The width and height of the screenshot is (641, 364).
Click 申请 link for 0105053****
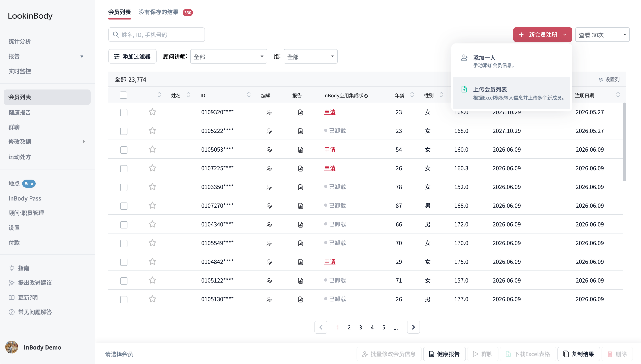point(330,149)
